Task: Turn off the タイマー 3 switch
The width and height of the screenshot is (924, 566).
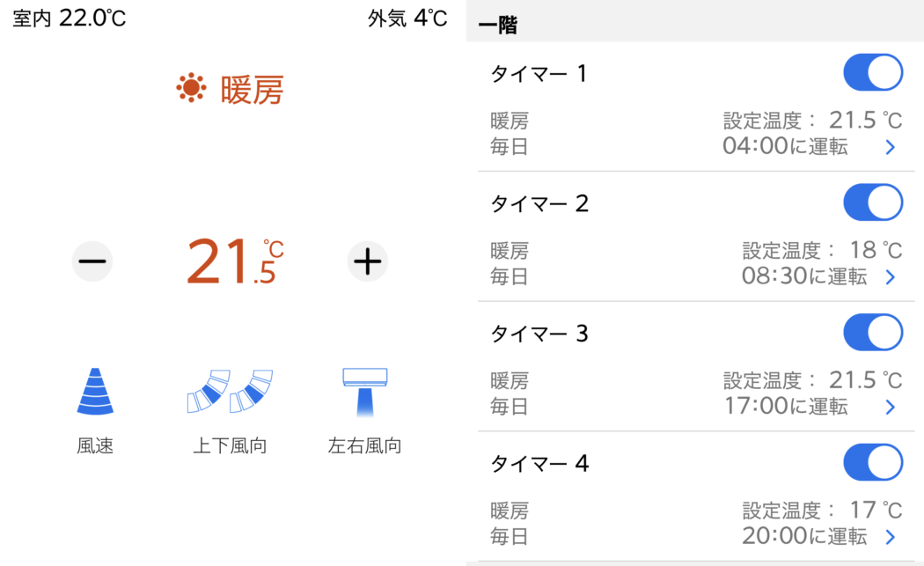Action: coord(872,333)
